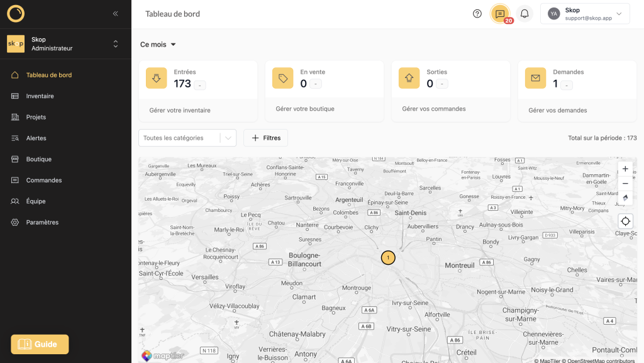Open the help question mark icon
Viewport: 644px width, 363px height.
[x=477, y=14]
